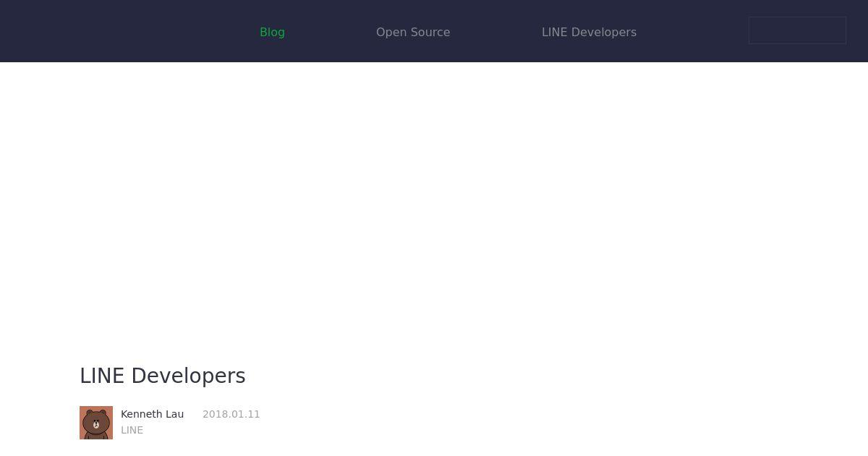Go to the Open Source section
This screenshot has width=868, height=456.
click(x=413, y=32)
